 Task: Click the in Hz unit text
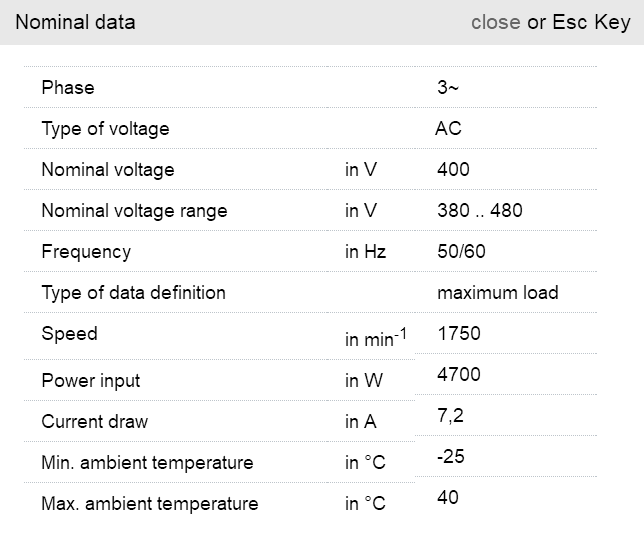[x=365, y=252]
